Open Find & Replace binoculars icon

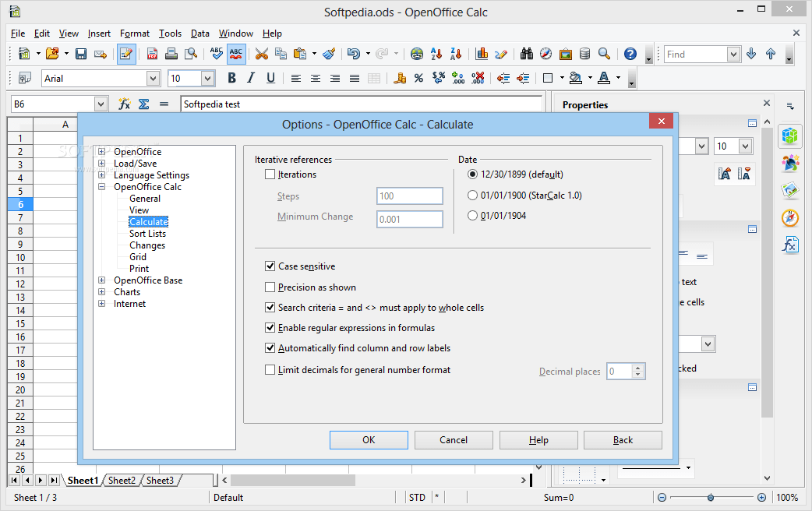[527, 54]
